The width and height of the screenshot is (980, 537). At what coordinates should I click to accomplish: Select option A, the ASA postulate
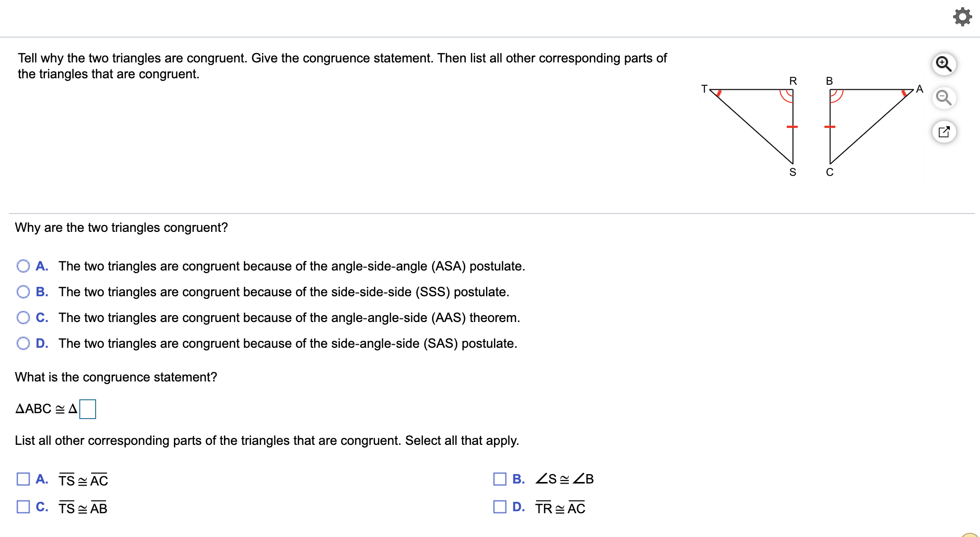pos(23,266)
